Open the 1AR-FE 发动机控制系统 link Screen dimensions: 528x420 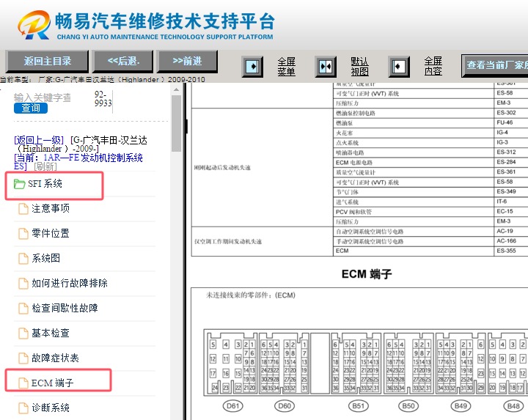coord(78,161)
